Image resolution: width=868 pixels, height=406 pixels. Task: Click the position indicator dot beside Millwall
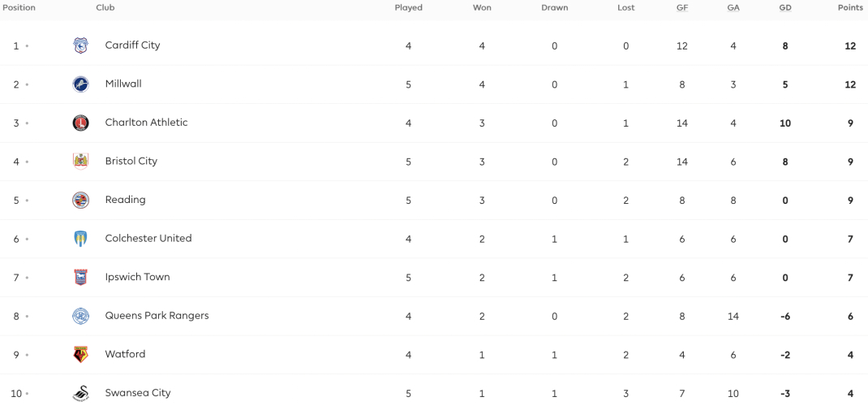click(x=27, y=84)
